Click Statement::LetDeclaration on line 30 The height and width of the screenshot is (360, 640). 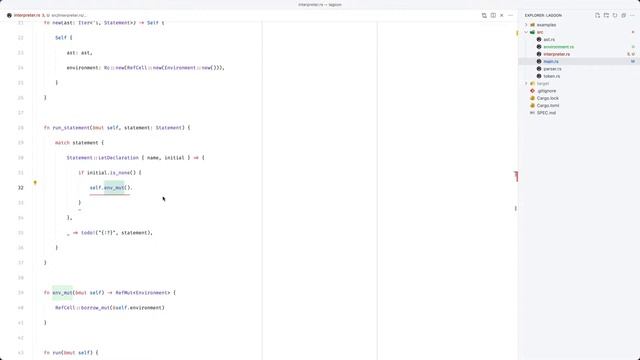(103, 158)
